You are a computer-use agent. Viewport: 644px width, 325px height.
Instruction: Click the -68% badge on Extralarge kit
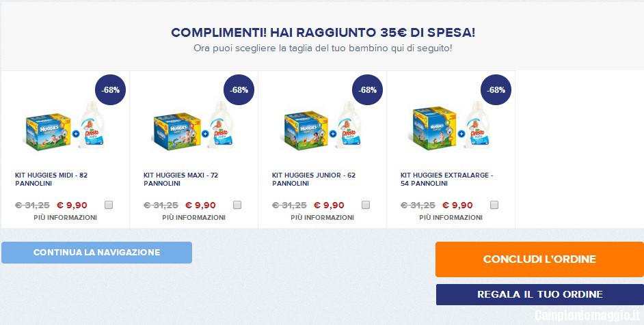point(496,90)
